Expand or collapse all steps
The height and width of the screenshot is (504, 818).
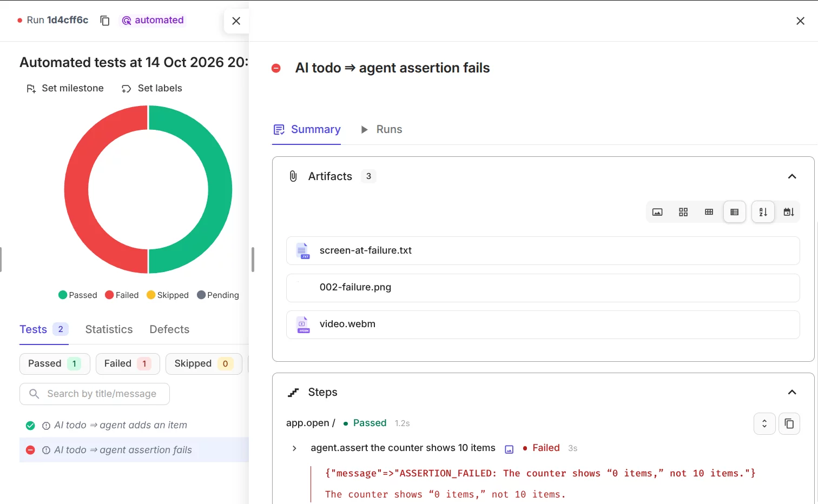point(764,423)
